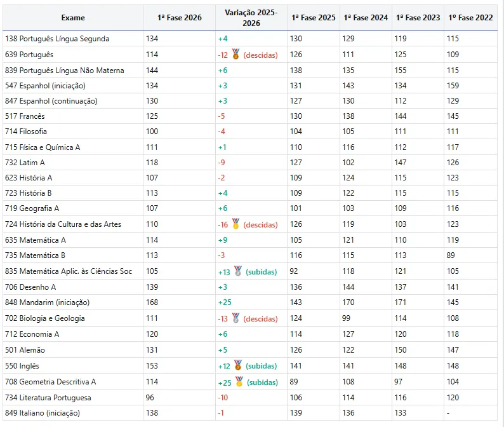504x427 pixels.
Task: Click the 1ª Fase 2023 column header
Action: click(x=418, y=18)
